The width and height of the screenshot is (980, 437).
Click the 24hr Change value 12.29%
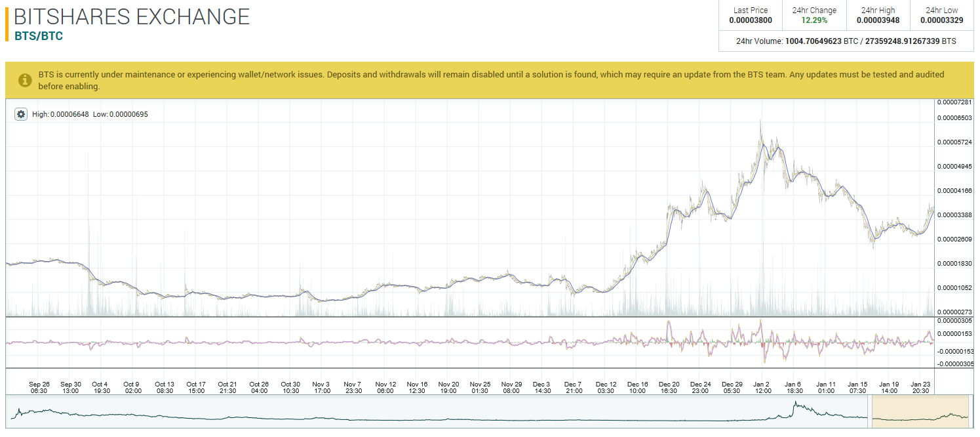pos(814,20)
